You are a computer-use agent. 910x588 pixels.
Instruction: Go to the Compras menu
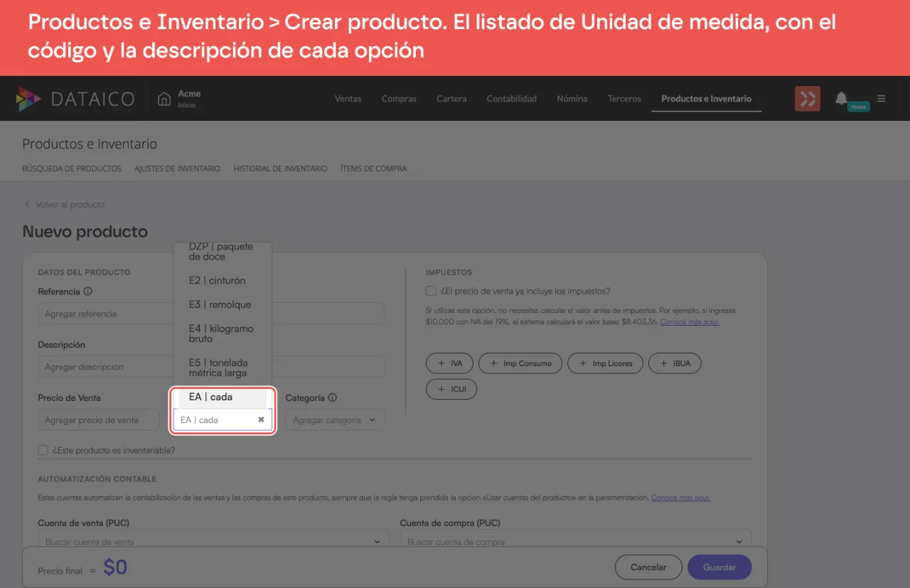pos(399,99)
